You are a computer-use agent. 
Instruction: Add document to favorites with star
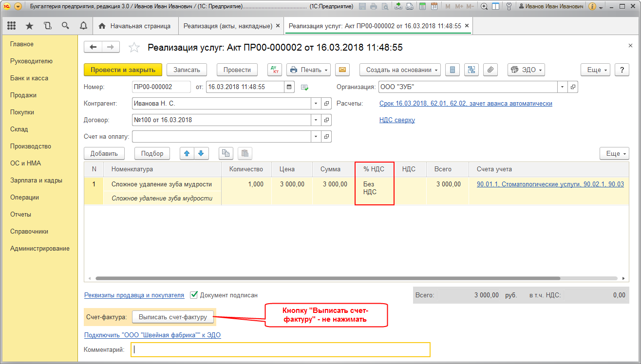pyautogui.click(x=134, y=47)
